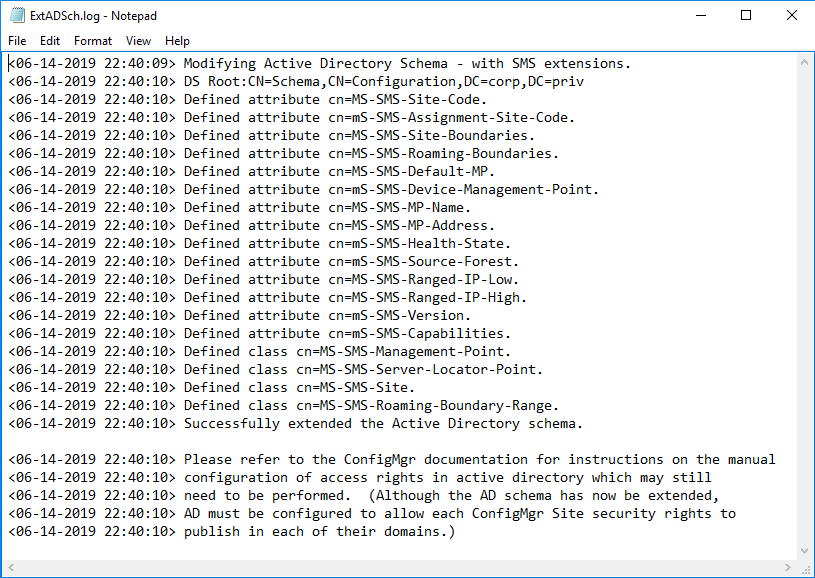Click the 'cn=mS-SMS-Capabilities' attribute text
Image resolution: width=815 pixels, height=578 pixels.
pyautogui.click(x=420, y=333)
